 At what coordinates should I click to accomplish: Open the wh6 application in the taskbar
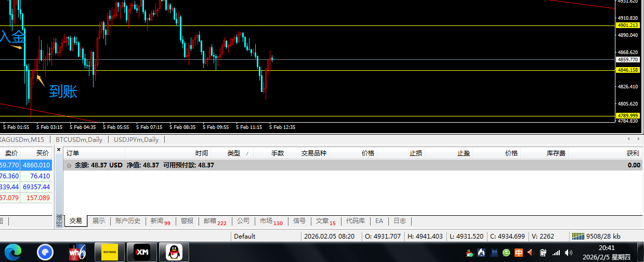(77, 252)
